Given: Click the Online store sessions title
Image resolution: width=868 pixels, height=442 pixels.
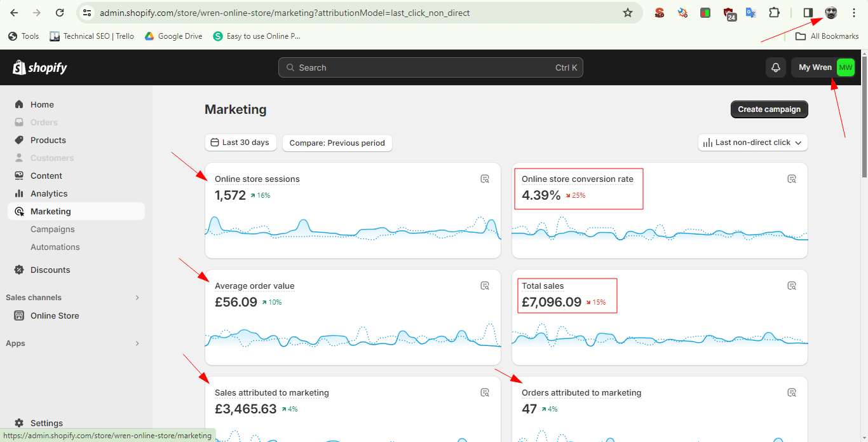Looking at the screenshot, I should (257, 179).
